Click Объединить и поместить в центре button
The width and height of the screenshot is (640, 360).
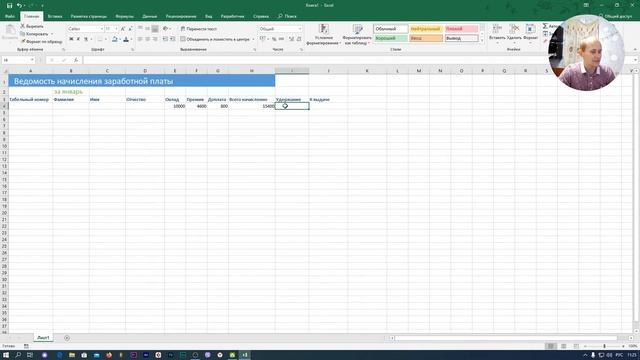click(215, 39)
